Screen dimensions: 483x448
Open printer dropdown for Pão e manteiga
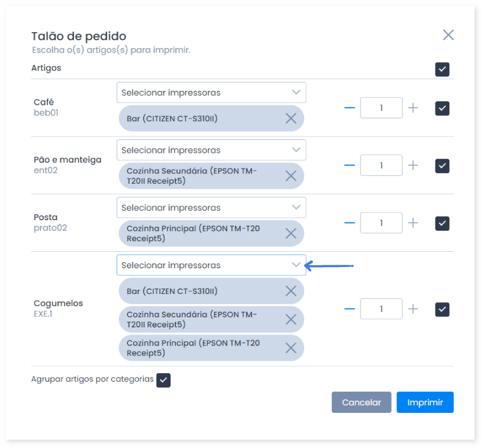[211, 150]
